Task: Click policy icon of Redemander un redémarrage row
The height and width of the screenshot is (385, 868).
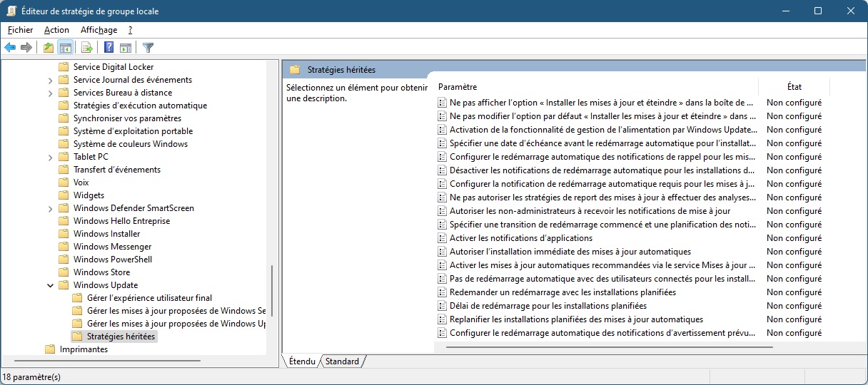Action: click(x=442, y=292)
